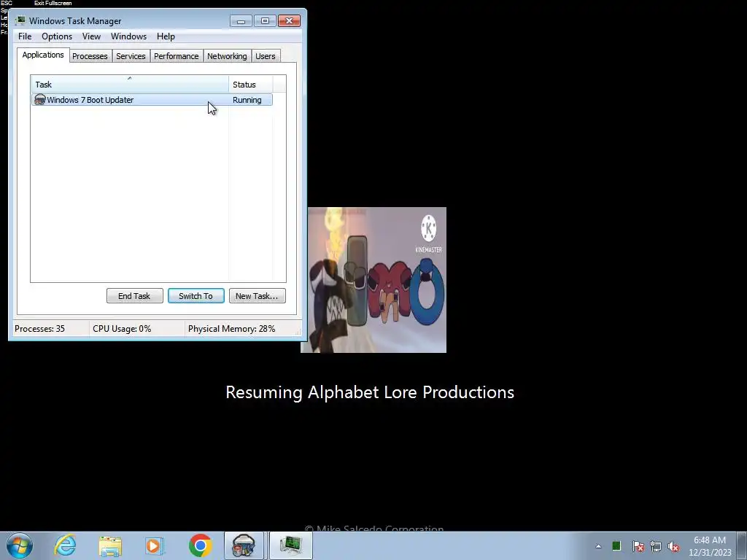Sort by Status column header
Screen dimensions: 747x560
coord(251,85)
